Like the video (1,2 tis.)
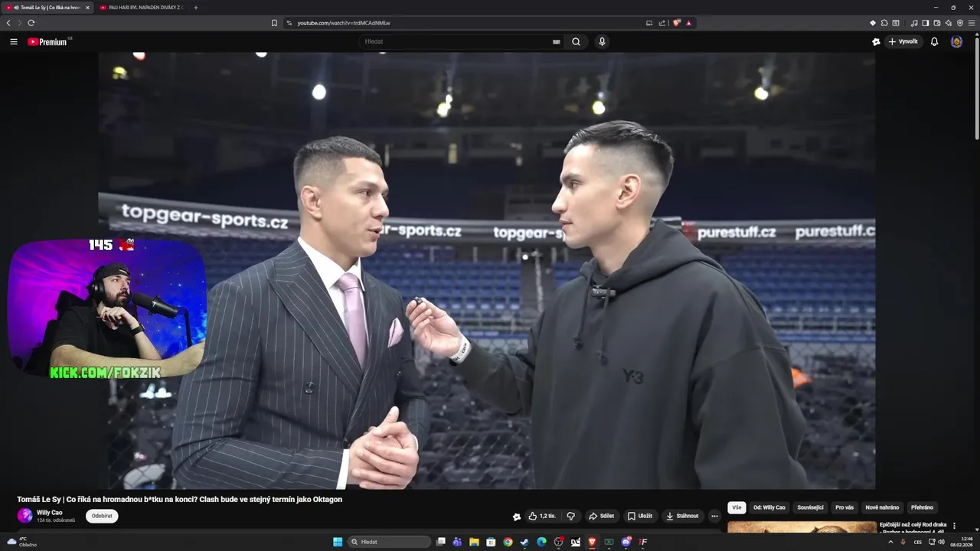Screen dimensions: 980x551 (x=542, y=516)
